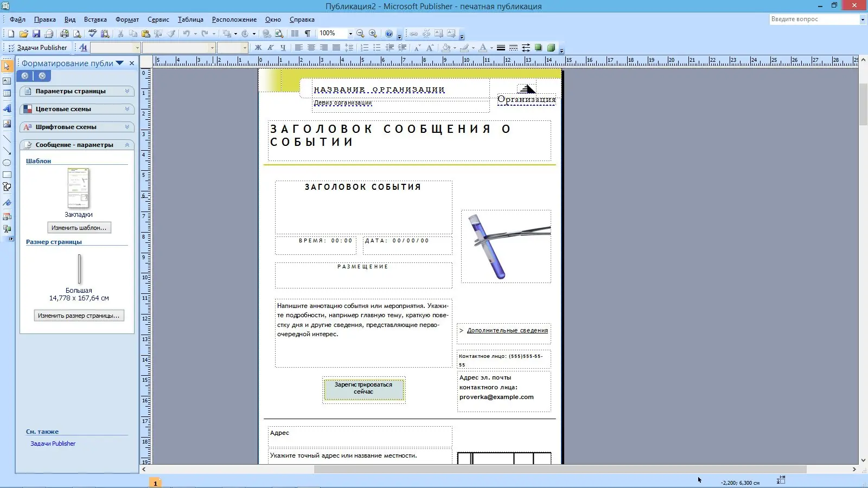
Task: Expand the Шрифтовые схемы section
Action: tap(77, 127)
